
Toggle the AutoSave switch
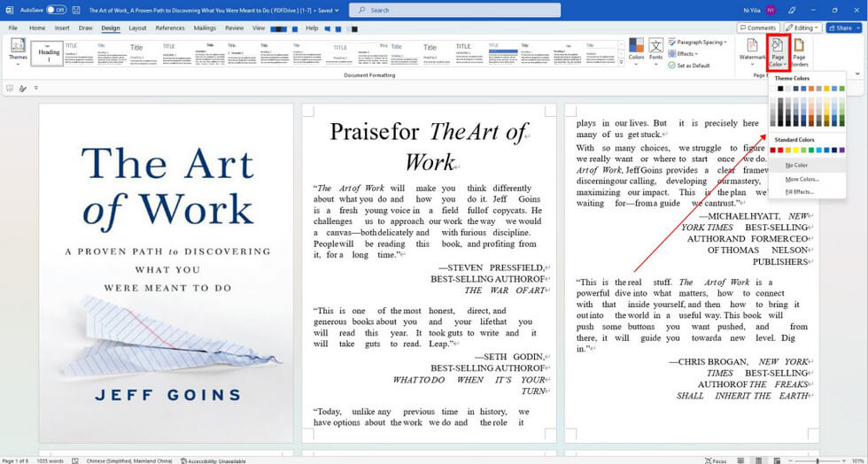click(56, 10)
